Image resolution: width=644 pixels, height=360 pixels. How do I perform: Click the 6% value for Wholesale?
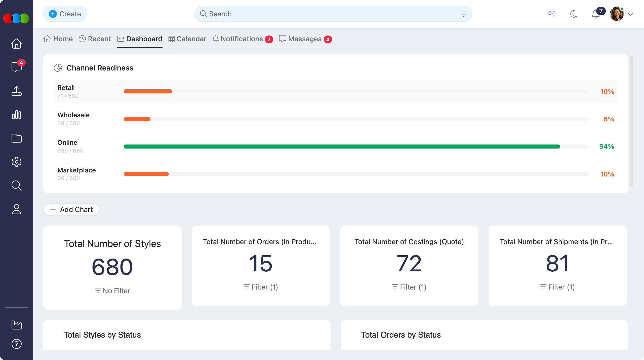click(609, 119)
